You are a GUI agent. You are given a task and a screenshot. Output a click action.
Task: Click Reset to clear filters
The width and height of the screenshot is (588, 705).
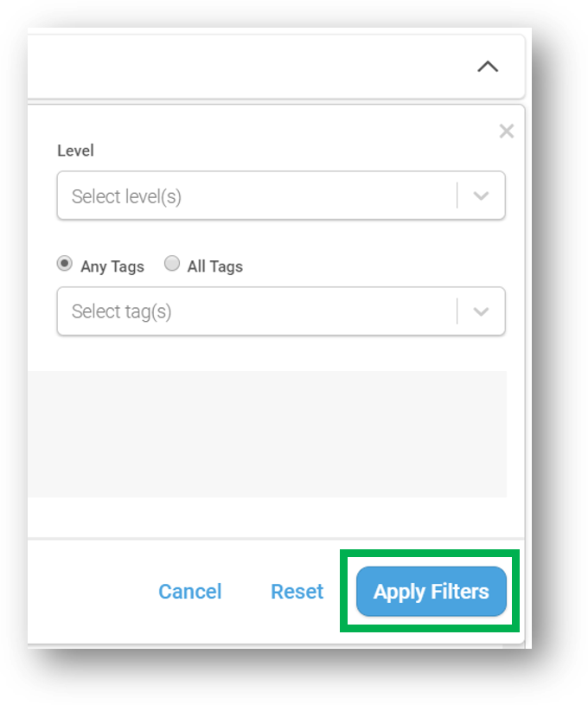click(297, 591)
